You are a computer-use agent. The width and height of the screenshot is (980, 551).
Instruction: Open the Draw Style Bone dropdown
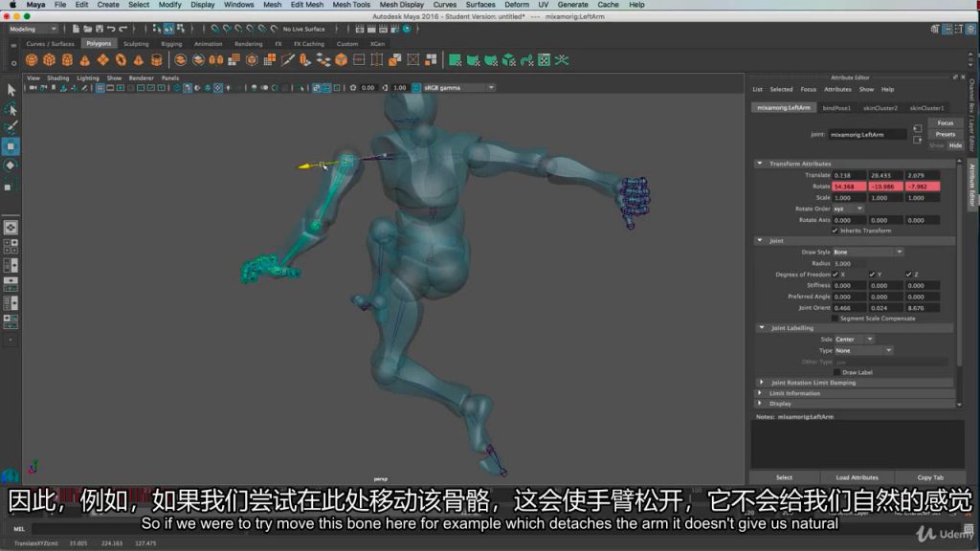click(867, 252)
